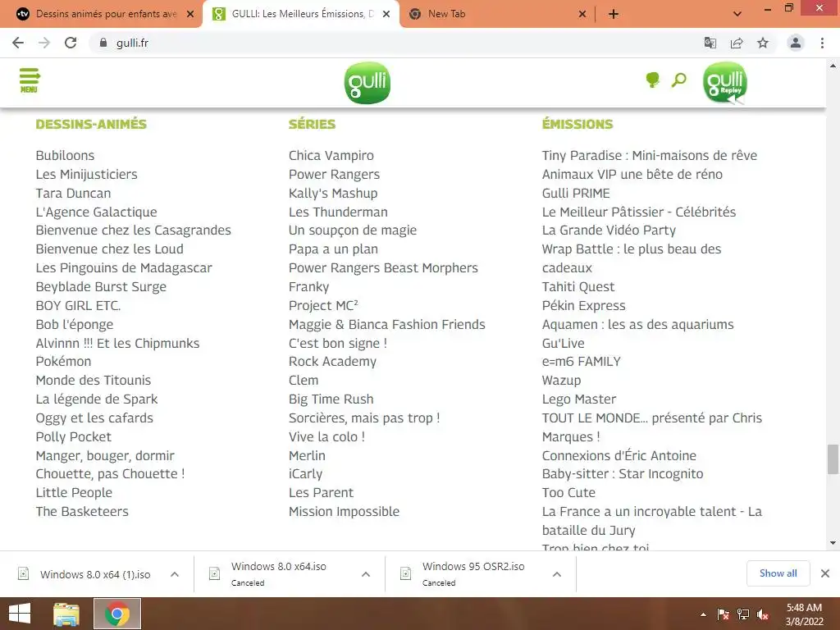Screen dimensions: 840x630
Task: Open the Too Cute link
Action: click(x=568, y=493)
